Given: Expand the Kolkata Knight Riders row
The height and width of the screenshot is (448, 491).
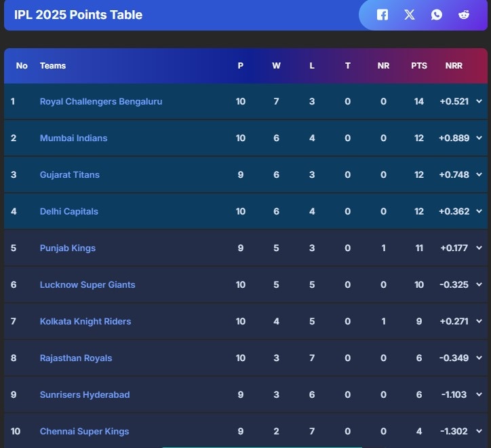Looking at the screenshot, I should pyautogui.click(x=479, y=321).
